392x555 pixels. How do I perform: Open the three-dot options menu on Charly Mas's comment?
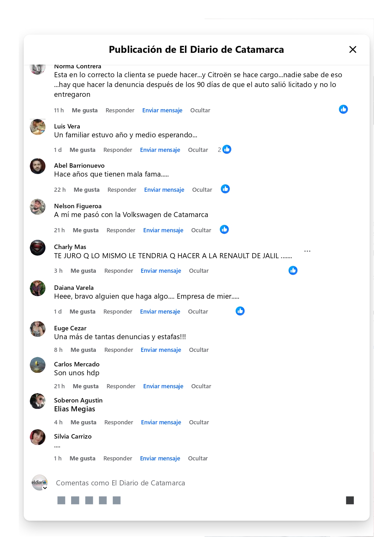point(307,251)
